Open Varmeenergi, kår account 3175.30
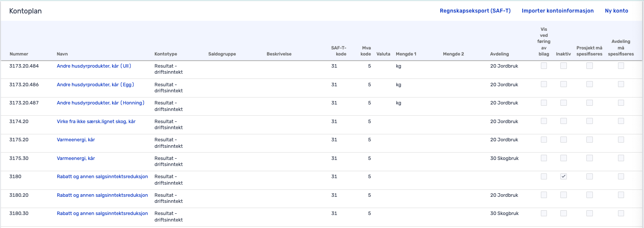This screenshot has width=644, height=228. 76,158
